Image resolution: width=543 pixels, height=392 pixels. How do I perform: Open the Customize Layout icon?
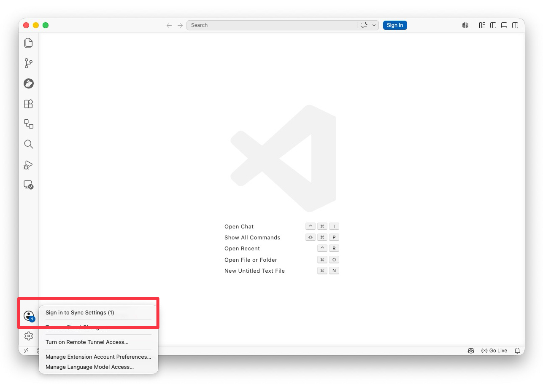coord(482,25)
